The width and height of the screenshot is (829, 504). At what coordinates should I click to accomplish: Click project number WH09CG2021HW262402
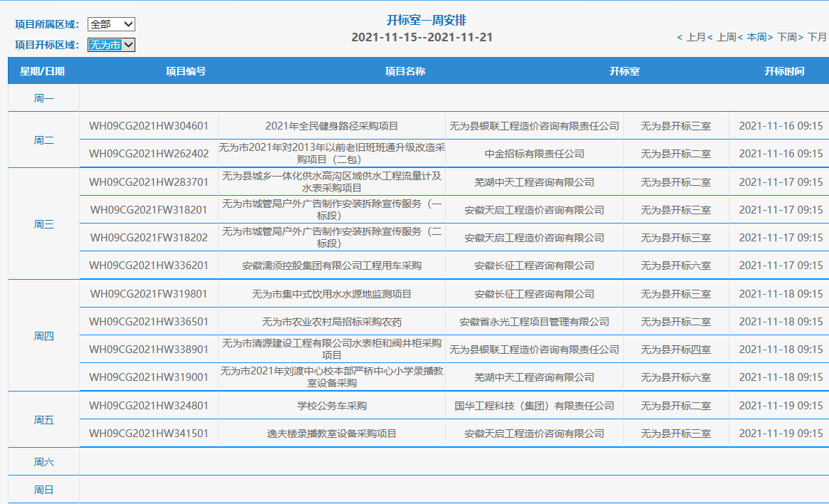pos(149,154)
